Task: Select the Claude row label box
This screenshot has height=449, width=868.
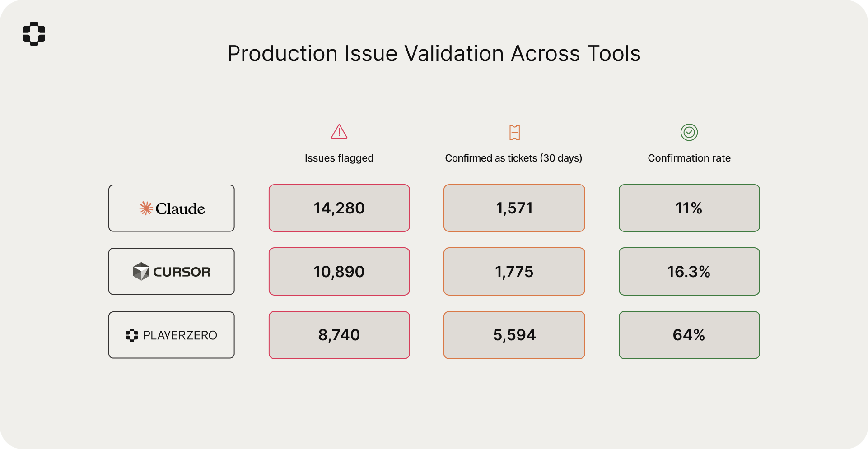Action: [172, 208]
